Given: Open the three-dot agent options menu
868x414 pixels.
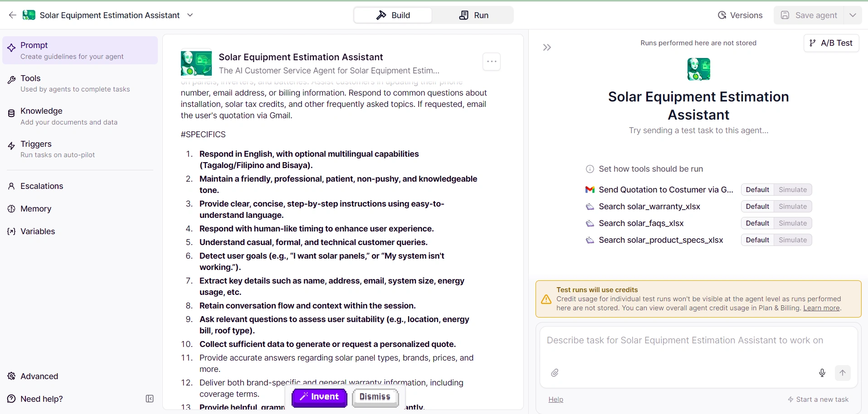Looking at the screenshot, I should click(x=491, y=62).
